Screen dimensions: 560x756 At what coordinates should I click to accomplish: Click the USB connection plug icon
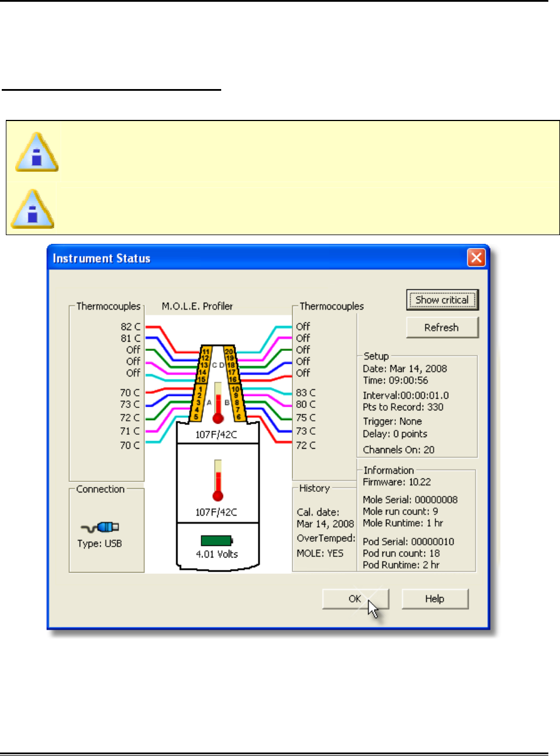[x=100, y=527]
